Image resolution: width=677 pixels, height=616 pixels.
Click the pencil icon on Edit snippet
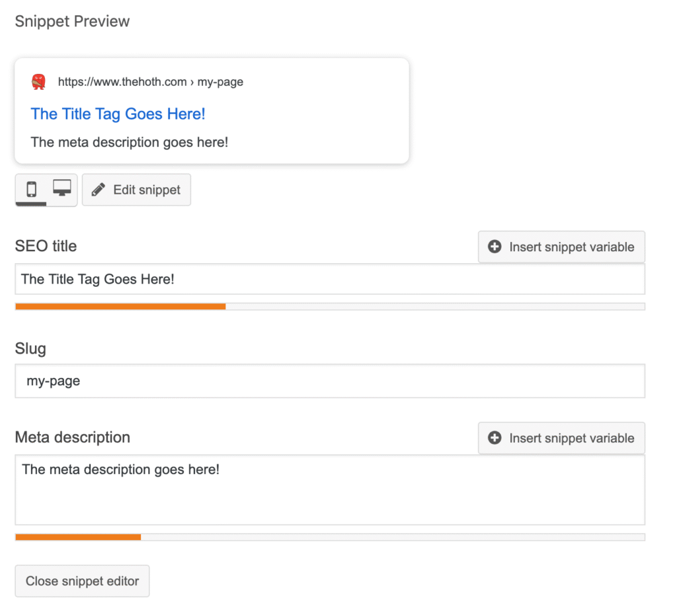pos(99,190)
